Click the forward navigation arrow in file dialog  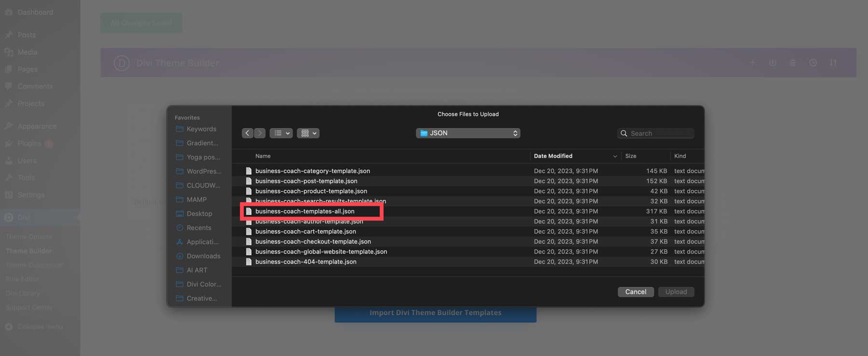point(260,133)
